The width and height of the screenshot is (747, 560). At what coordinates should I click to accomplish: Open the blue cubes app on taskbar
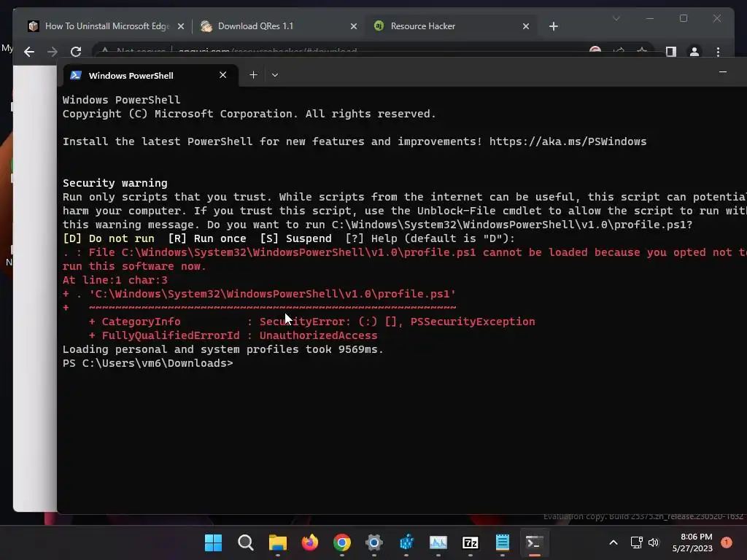pyautogui.click(x=406, y=542)
